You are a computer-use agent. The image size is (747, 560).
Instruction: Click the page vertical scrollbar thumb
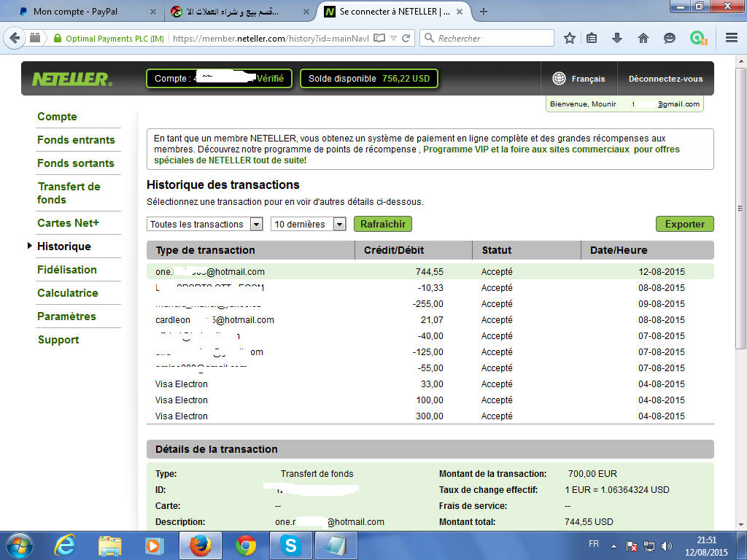tap(740, 208)
